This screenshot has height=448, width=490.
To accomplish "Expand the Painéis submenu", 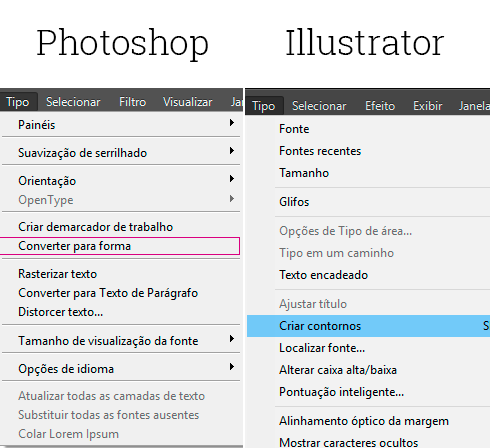I will pyautogui.click(x=232, y=123).
